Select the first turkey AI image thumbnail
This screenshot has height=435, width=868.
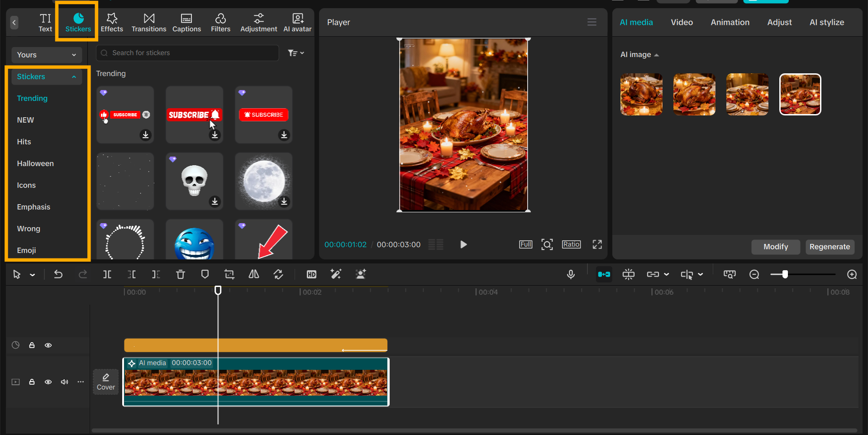pyautogui.click(x=641, y=94)
